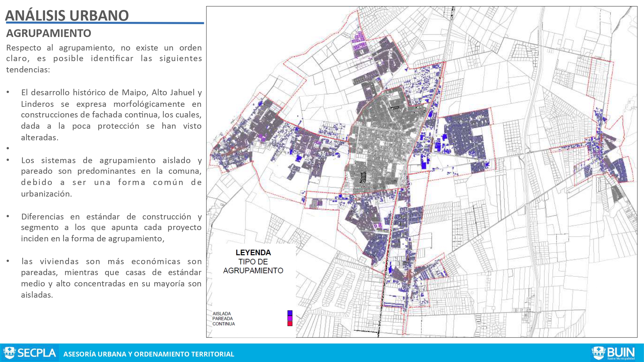This screenshot has height=362, width=644.
Task: Click the bullet 'Diferencias en estándar de construcción'
Action: click(x=111, y=227)
